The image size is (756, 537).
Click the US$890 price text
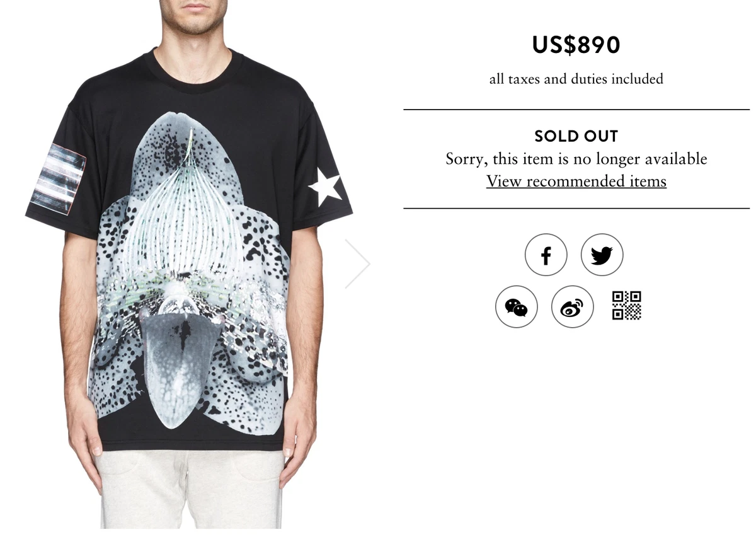(x=576, y=45)
